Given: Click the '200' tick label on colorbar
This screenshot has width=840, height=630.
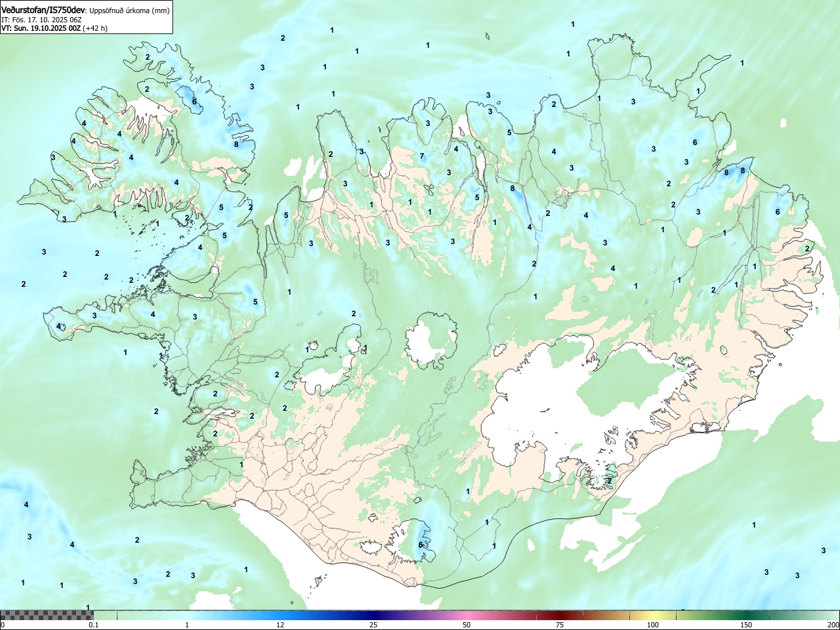Looking at the screenshot, I should tap(833, 625).
